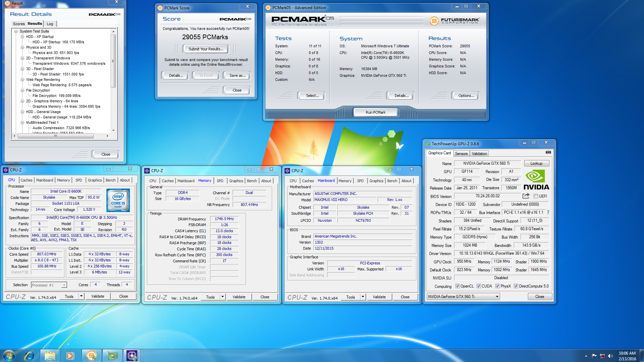Click the vertical scrollbar thumb in the Result tree
Image resolution: width=644 pixels, height=362 pixels.
[x=113, y=60]
